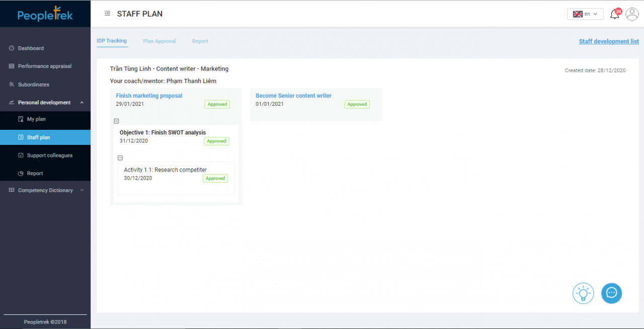This screenshot has width=644, height=329.
Task: Click the notifications bell icon
Action: point(614,14)
